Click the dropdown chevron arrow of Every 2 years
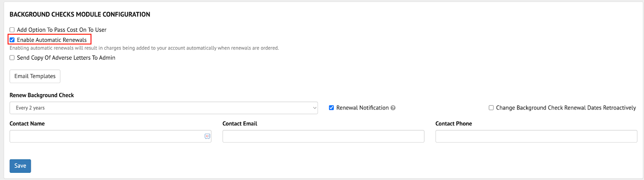This screenshot has height=180, width=644. click(x=315, y=108)
